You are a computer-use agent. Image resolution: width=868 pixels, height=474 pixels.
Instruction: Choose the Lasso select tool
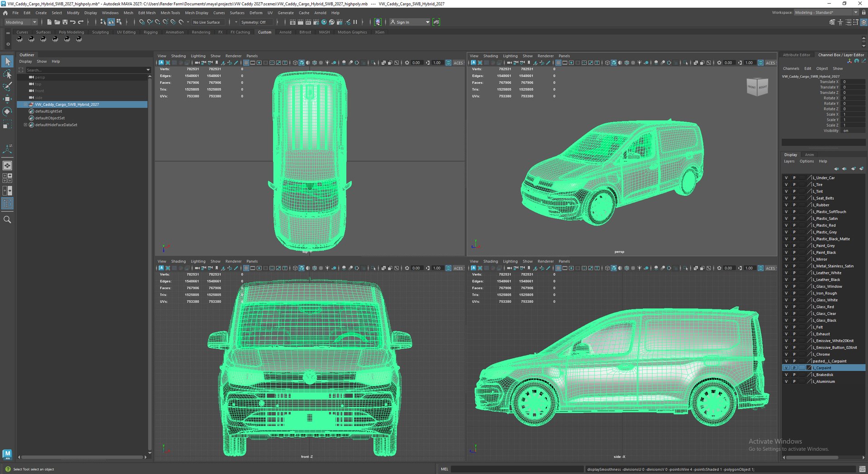pyautogui.click(x=7, y=74)
